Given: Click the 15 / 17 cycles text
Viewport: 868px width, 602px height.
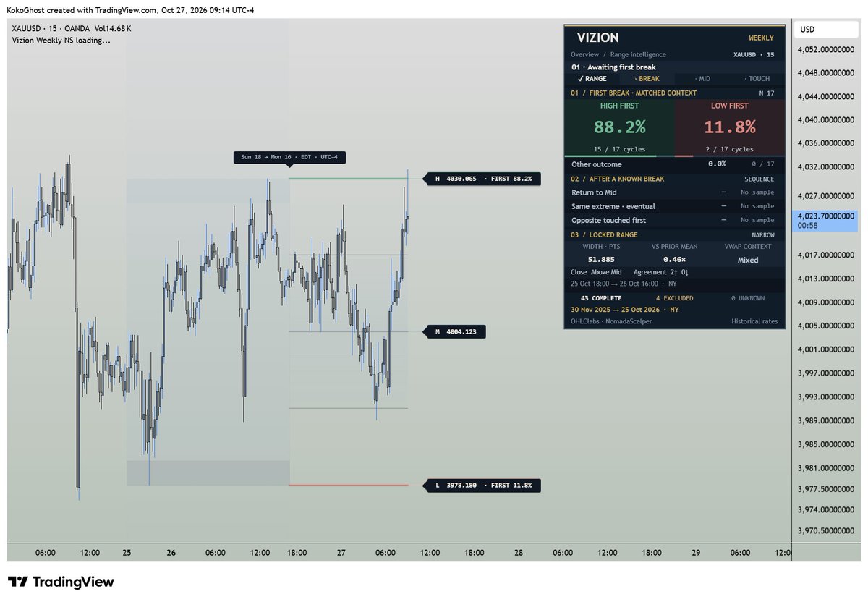Looking at the screenshot, I should [618, 149].
